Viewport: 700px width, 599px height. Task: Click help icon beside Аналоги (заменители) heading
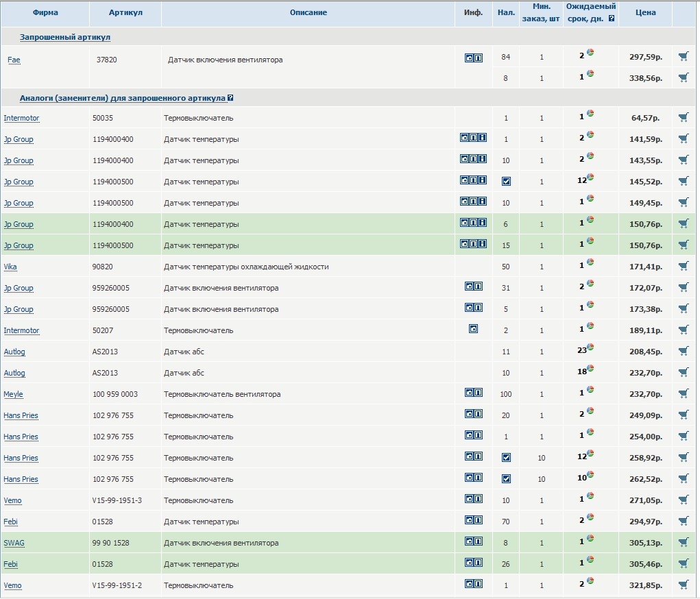click(230, 98)
